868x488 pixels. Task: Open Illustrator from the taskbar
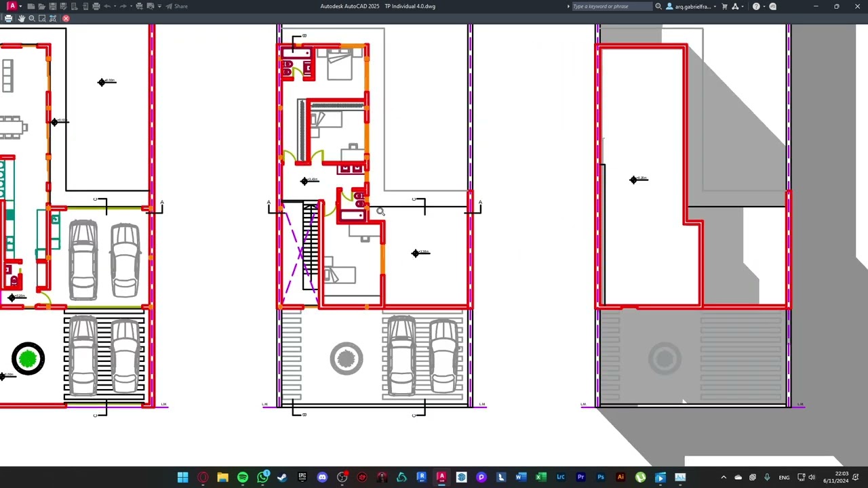click(x=620, y=477)
